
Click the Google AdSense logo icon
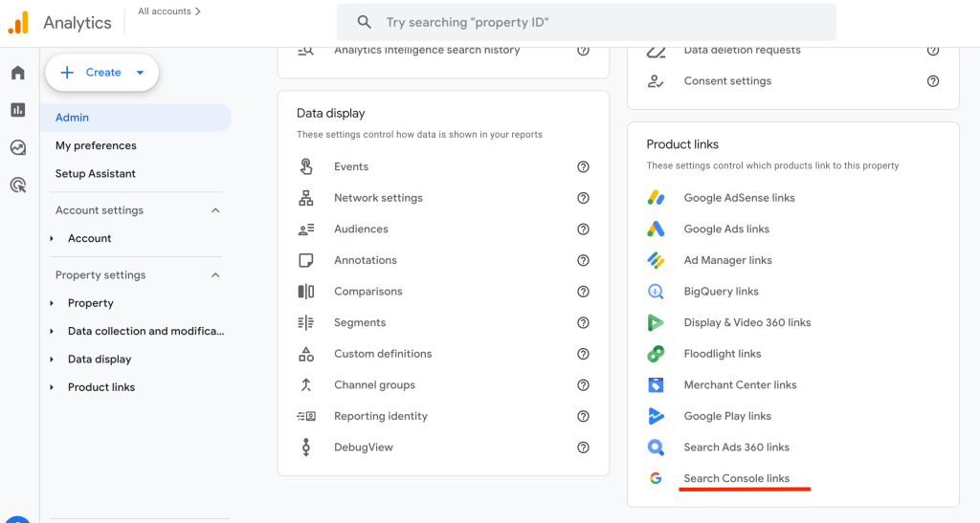coord(656,198)
